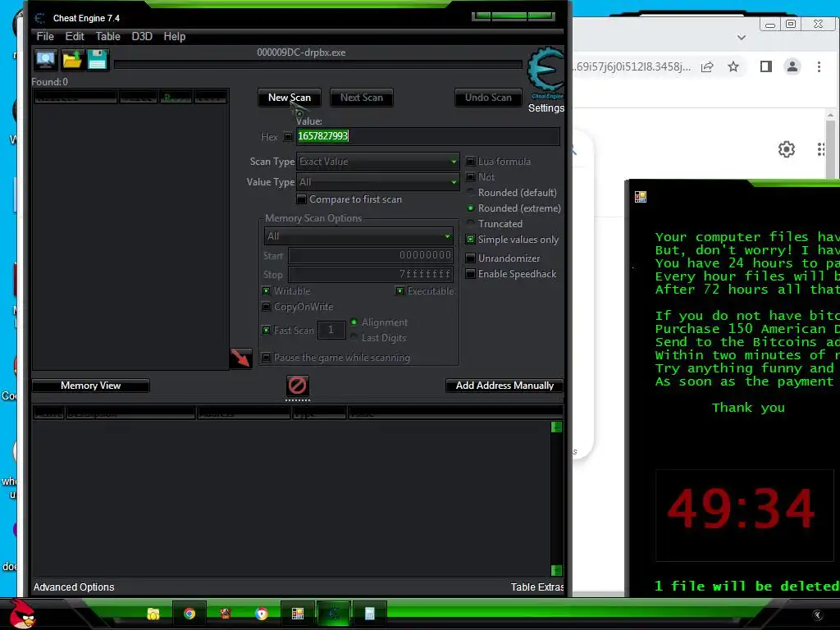840x630 pixels.
Task: Open the File menu
Action: 45,36
